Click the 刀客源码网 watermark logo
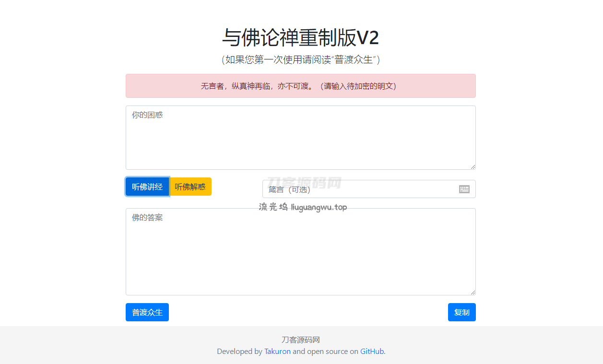Viewport: 603px width, 364px height. click(x=304, y=183)
